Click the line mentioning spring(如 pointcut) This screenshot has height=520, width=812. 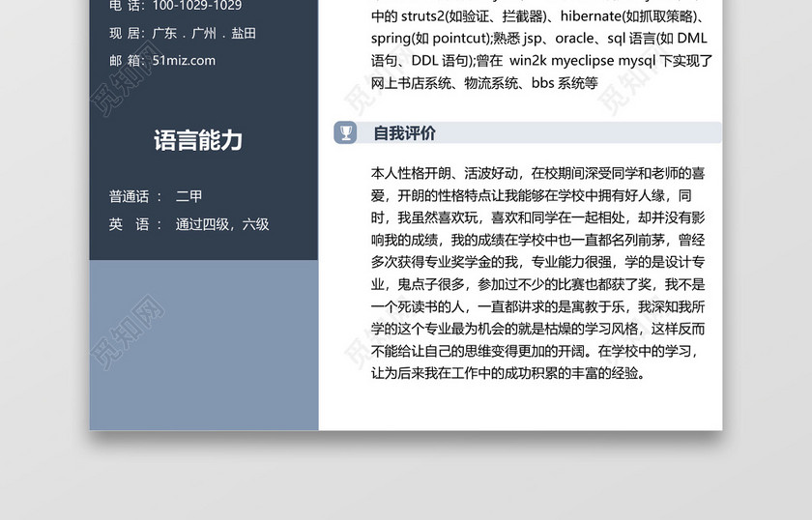coord(539,39)
